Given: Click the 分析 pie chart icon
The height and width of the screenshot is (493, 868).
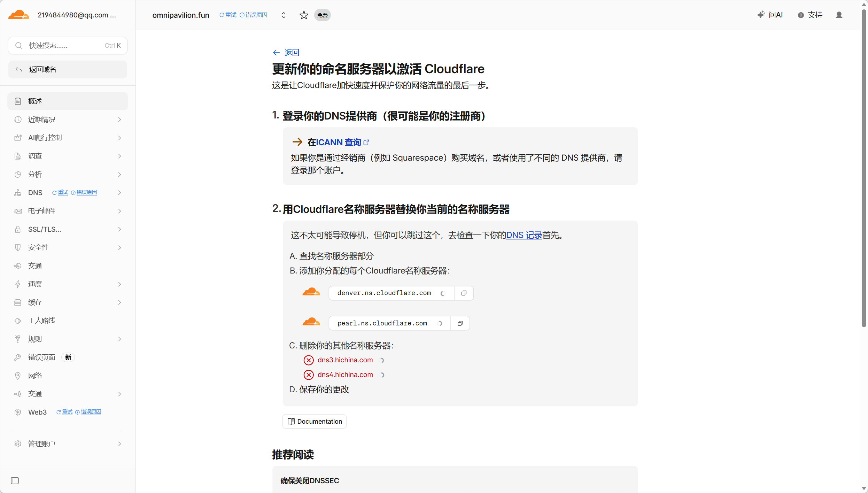Looking at the screenshot, I should [x=18, y=175].
